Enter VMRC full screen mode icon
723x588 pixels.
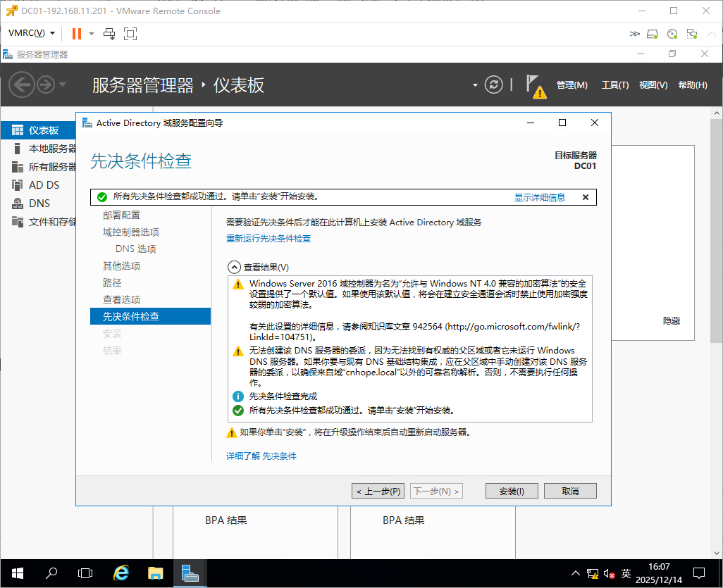(130, 34)
